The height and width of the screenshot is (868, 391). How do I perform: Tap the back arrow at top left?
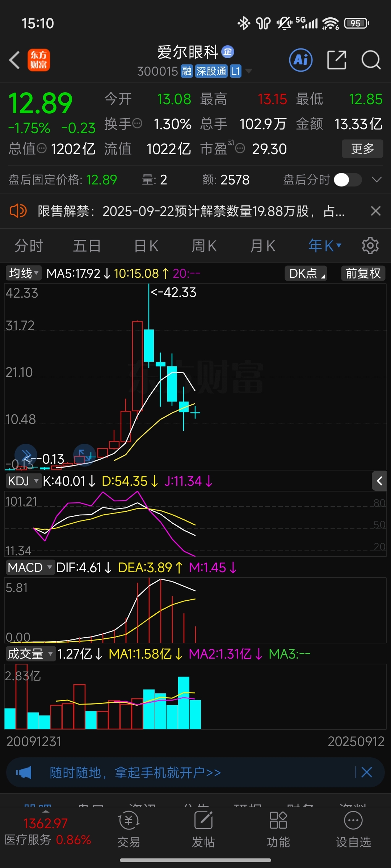14,60
